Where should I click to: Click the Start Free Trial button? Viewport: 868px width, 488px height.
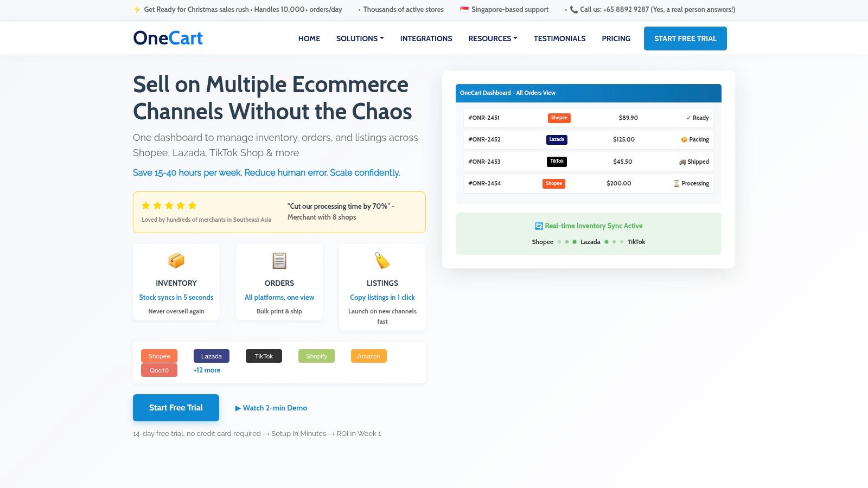[x=176, y=407]
